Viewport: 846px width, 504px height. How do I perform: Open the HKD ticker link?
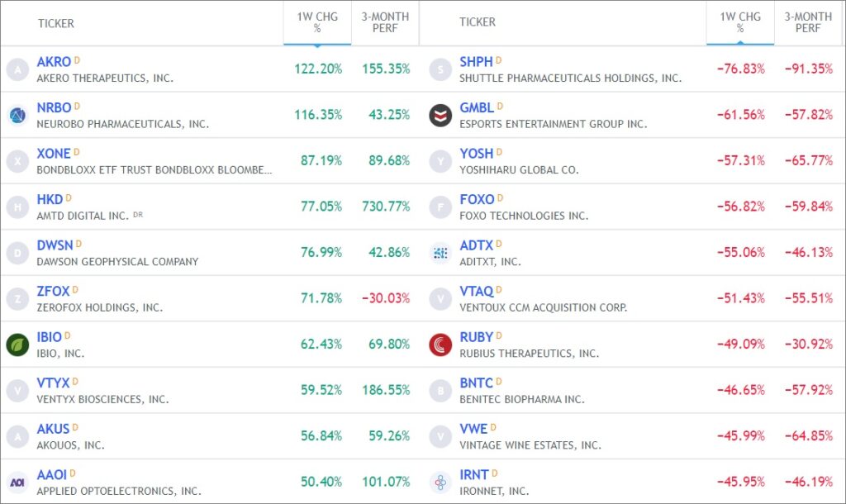tap(50, 200)
